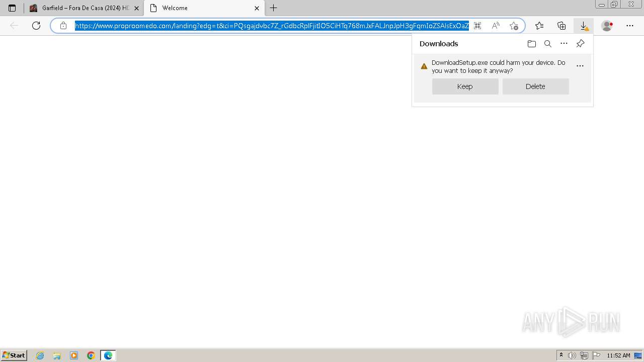Screen dimensions: 644x362
Task: Open Edge Settings and more menu
Action: (x=630, y=26)
